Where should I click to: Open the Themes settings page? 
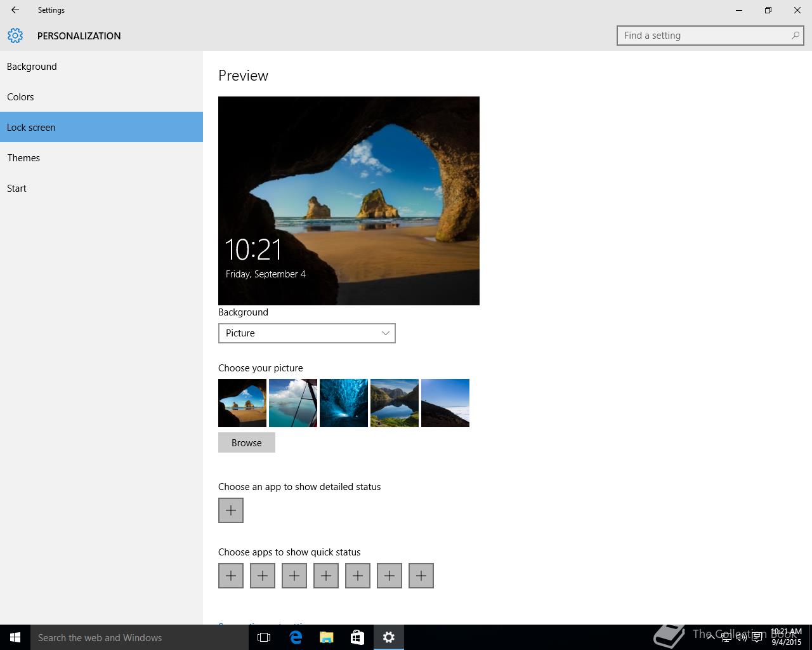[x=101, y=158]
